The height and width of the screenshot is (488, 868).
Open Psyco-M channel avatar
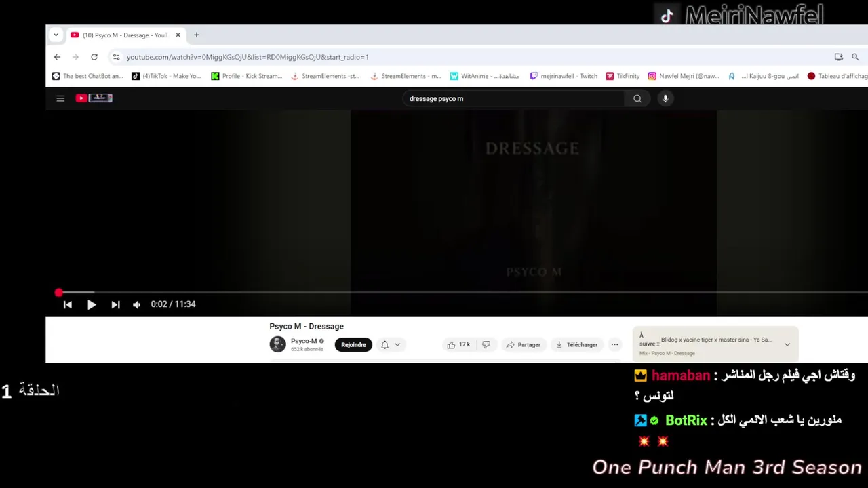(x=277, y=344)
